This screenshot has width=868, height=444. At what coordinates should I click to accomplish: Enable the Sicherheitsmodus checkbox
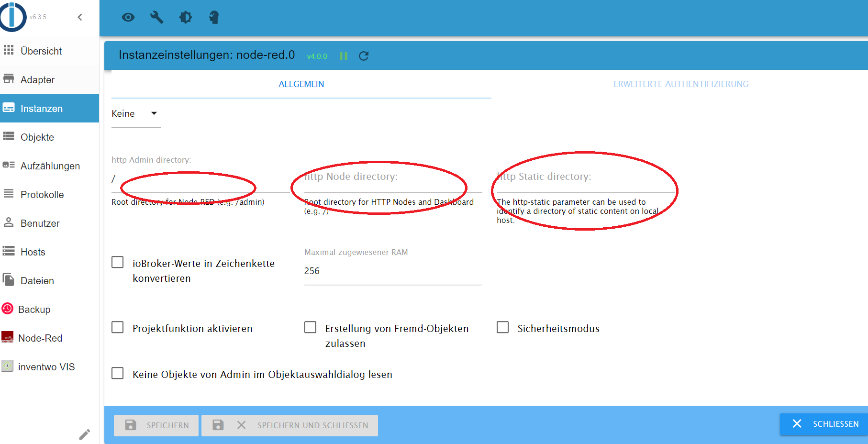click(503, 327)
